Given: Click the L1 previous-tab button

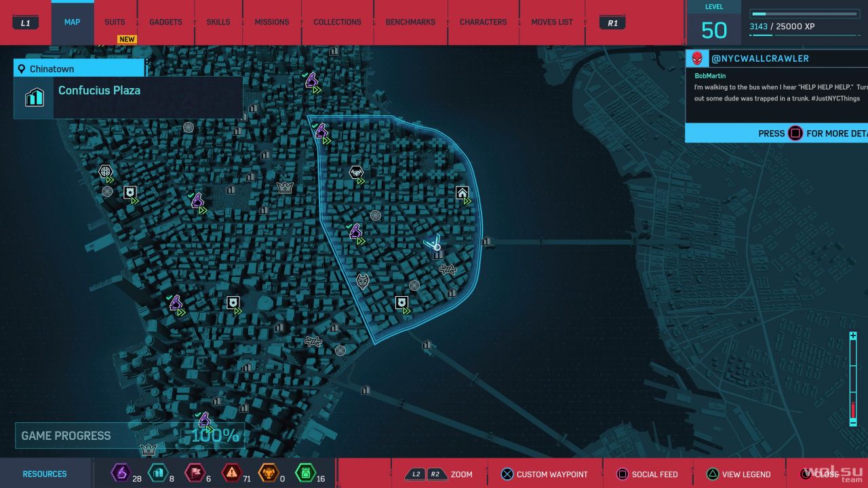Looking at the screenshot, I should point(26,22).
